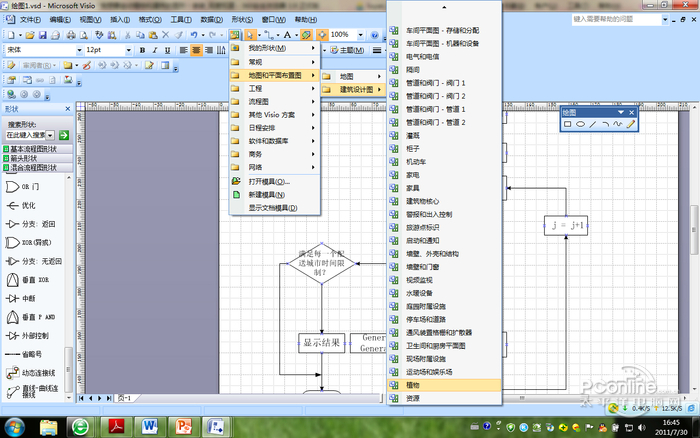Click the Visio Help question mark icon

pos(375,35)
